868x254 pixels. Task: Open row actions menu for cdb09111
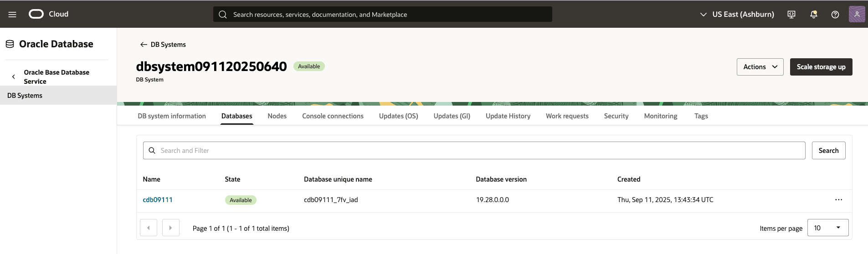click(x=838, y=200)
